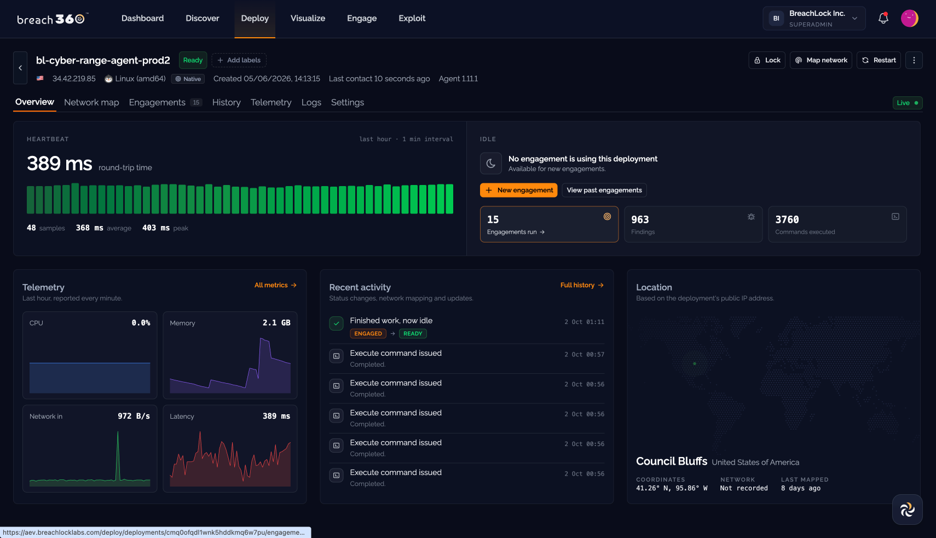Click the Memory telemetry chart

click(x=230, y=355)
